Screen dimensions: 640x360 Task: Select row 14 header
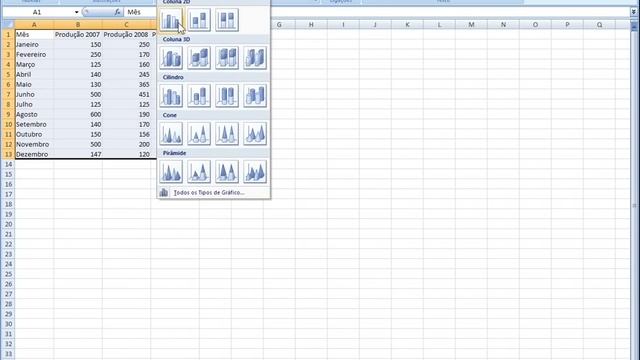[x=8, y=164]
